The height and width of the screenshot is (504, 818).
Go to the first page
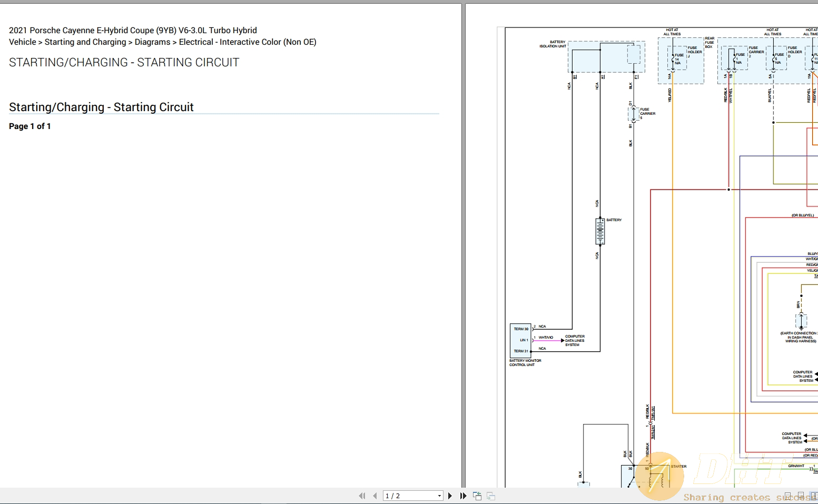(x=362, y=496)
